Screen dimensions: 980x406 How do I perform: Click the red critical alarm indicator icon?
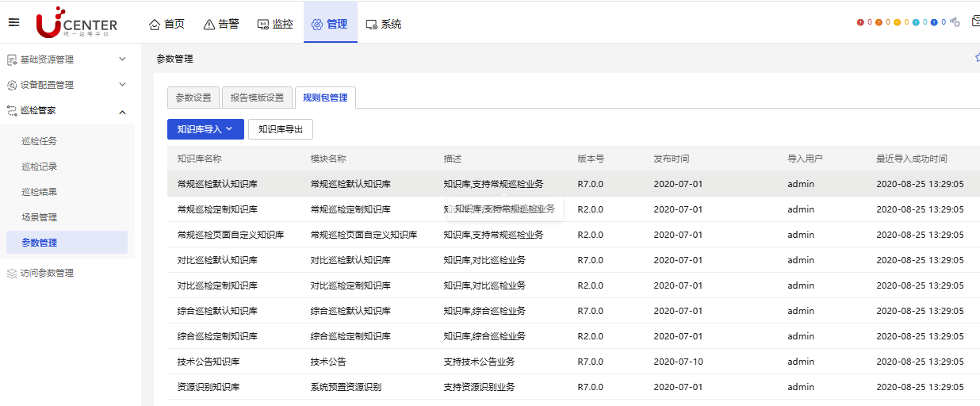pyautogui.click(x=860, y=22)
